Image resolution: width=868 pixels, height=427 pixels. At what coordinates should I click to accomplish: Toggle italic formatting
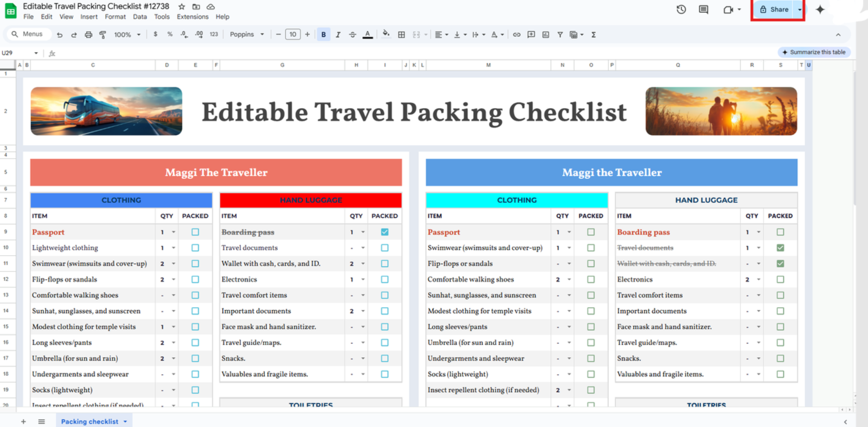pyautogui.click(x=338, y=35)
